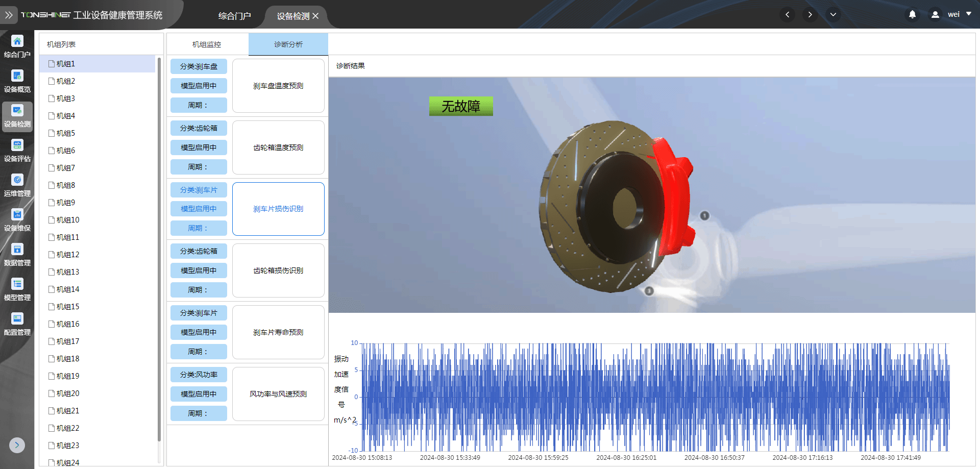
Task: Select 机组12 in the unit list
Action: click(x=68, y=255)
